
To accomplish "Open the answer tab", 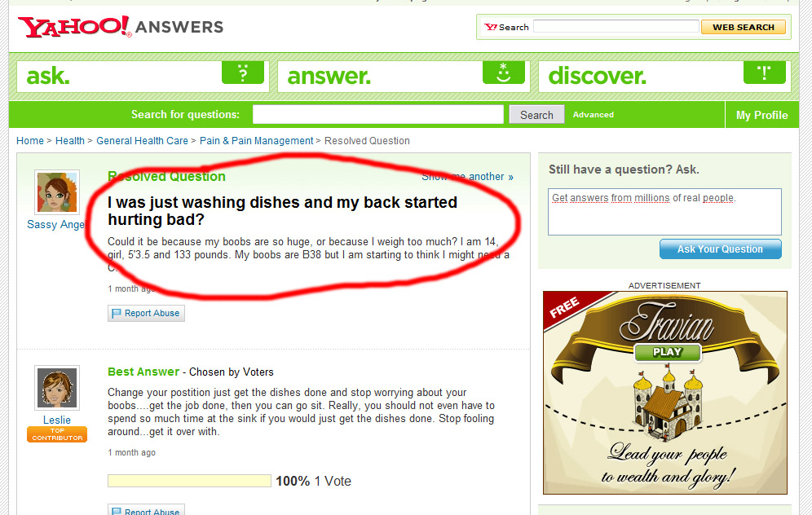I will tap(404, 77).
